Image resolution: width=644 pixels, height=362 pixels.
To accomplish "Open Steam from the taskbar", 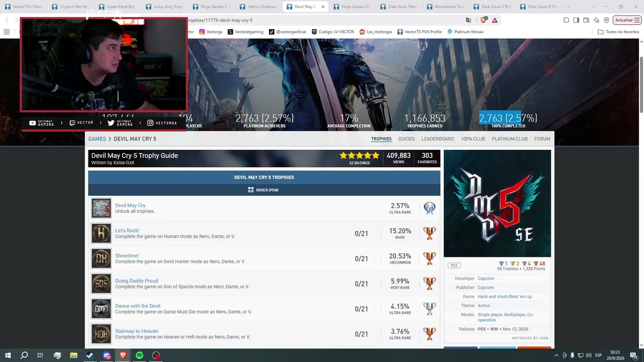I will pos(90,355).
